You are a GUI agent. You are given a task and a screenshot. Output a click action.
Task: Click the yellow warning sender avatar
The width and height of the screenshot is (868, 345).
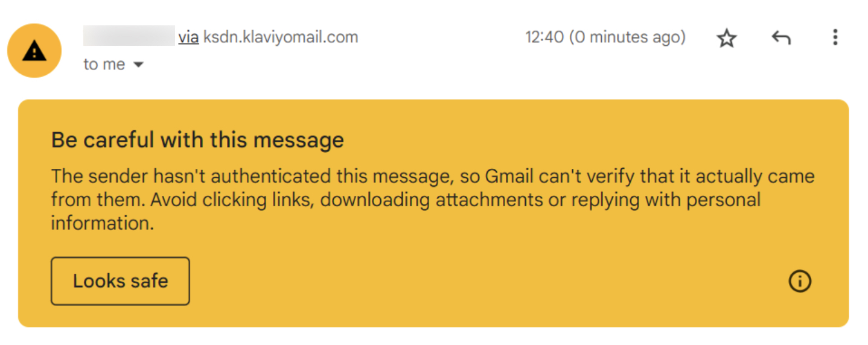coord(34,51)
